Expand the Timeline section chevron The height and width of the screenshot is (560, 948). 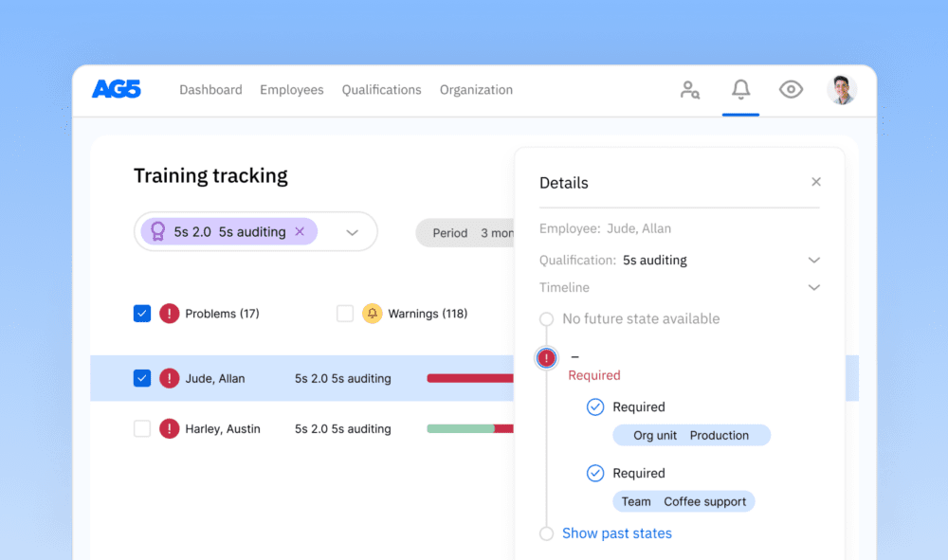[x=813, y=287]
